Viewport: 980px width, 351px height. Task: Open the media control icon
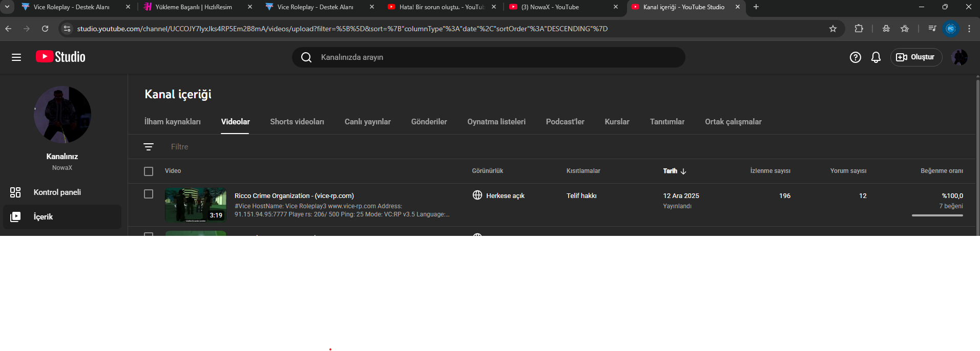tap(932, 29)
